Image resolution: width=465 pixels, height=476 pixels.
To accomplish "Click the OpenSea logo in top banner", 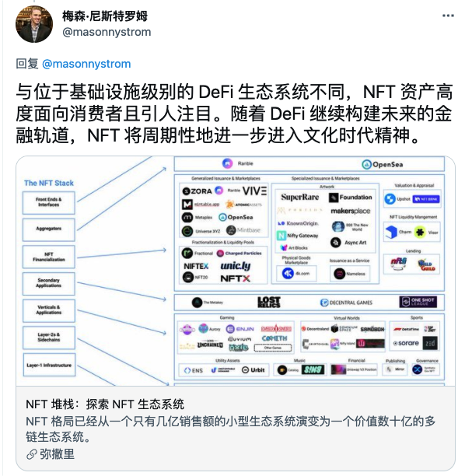I will click(383, 164).
